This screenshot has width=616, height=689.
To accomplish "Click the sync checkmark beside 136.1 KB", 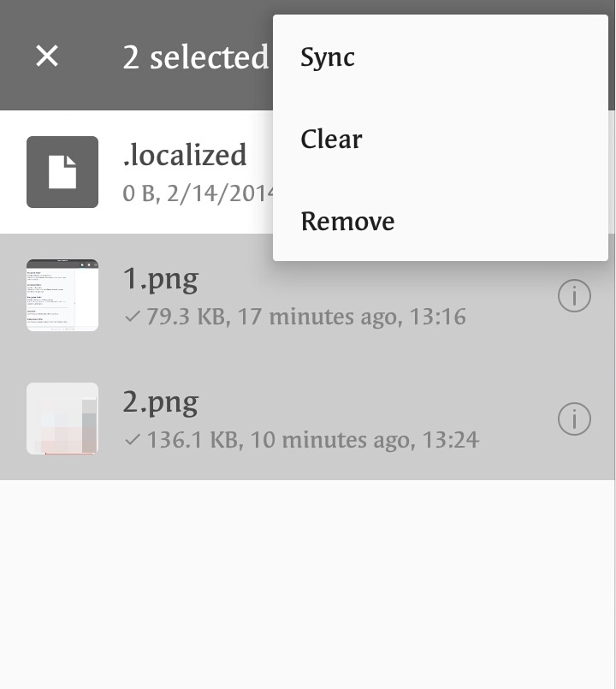I will pyautogui.click(x=132, y=440).
